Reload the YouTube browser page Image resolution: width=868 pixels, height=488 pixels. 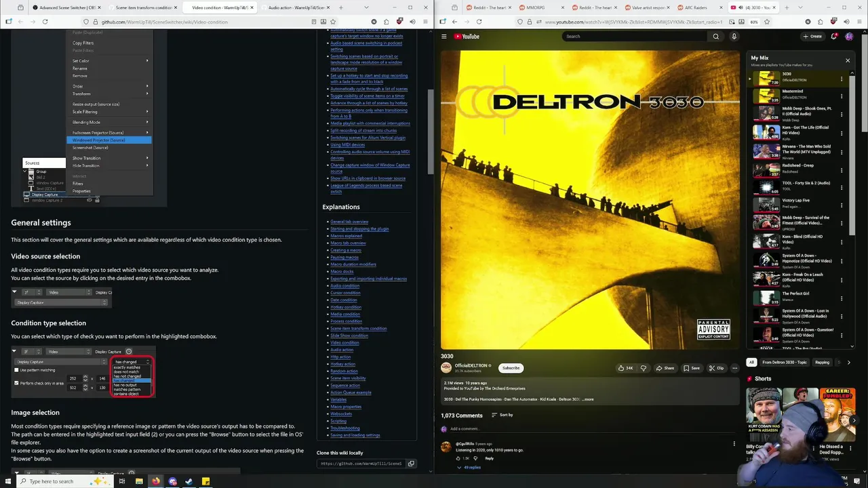click(x=479, y=22)
